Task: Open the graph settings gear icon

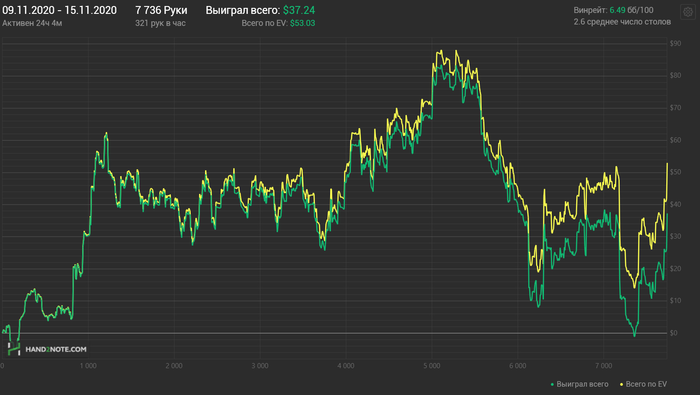Action: coord(688,12)
